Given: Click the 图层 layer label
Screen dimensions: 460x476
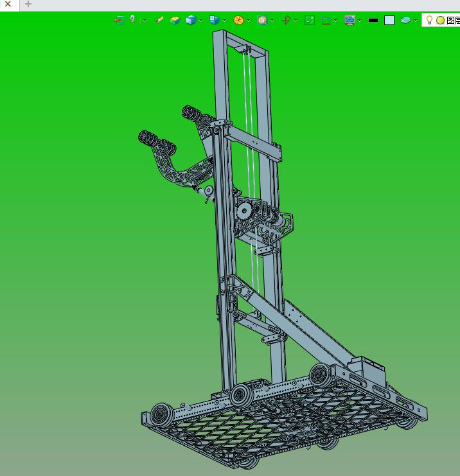Looking at the screenshot, I should pos(453,21).
